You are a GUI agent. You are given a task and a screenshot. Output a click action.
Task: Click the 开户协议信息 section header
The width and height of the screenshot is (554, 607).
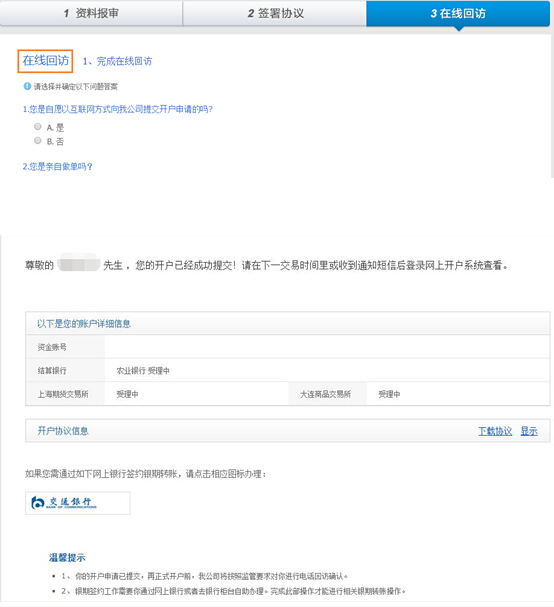63,431
